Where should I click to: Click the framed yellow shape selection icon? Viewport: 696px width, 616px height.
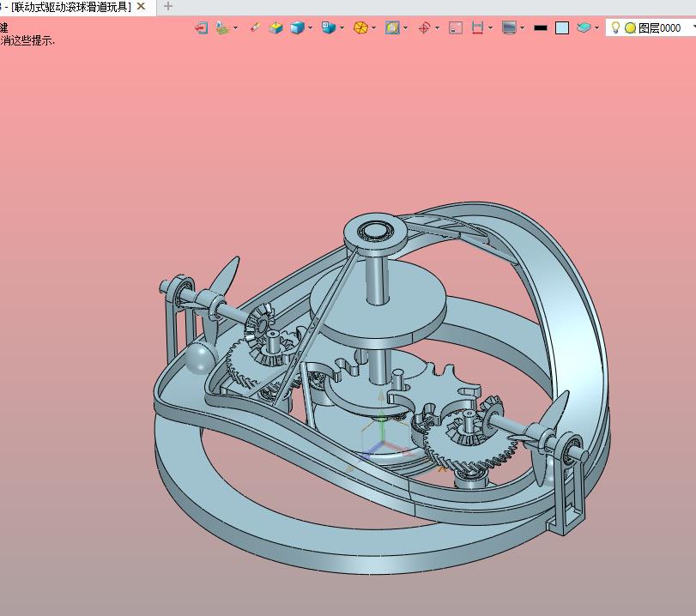[x=392, y=28]
